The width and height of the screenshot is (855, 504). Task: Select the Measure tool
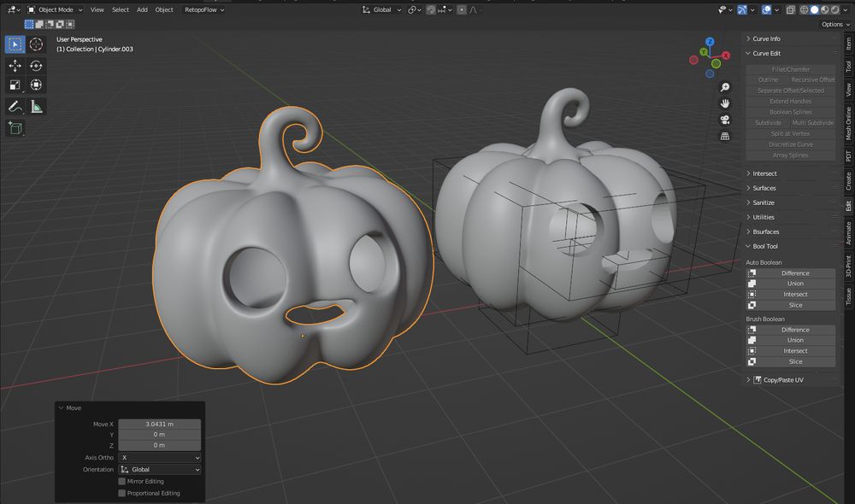click(x=36, y=106)
